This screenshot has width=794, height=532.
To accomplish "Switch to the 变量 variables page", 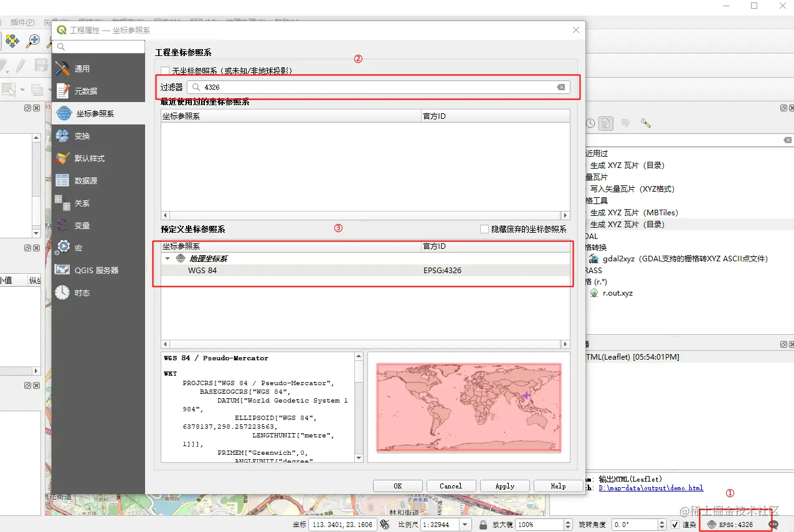I will click(98, 225).
